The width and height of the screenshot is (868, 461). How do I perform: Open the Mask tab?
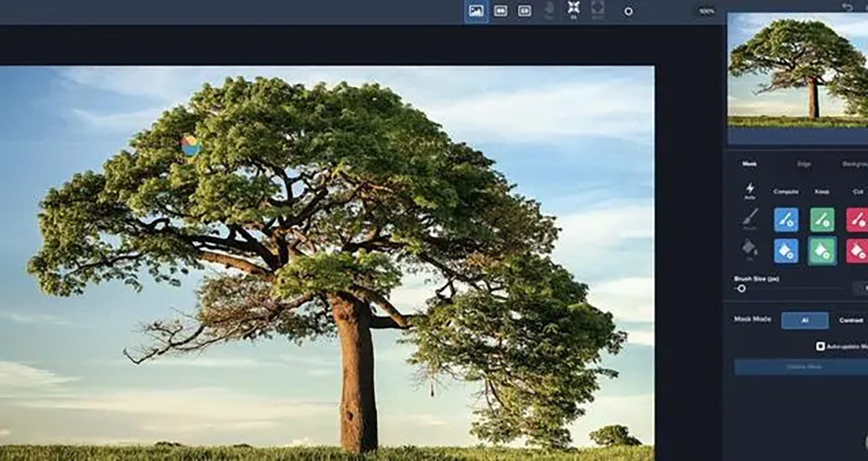click(x=749, y=164)
